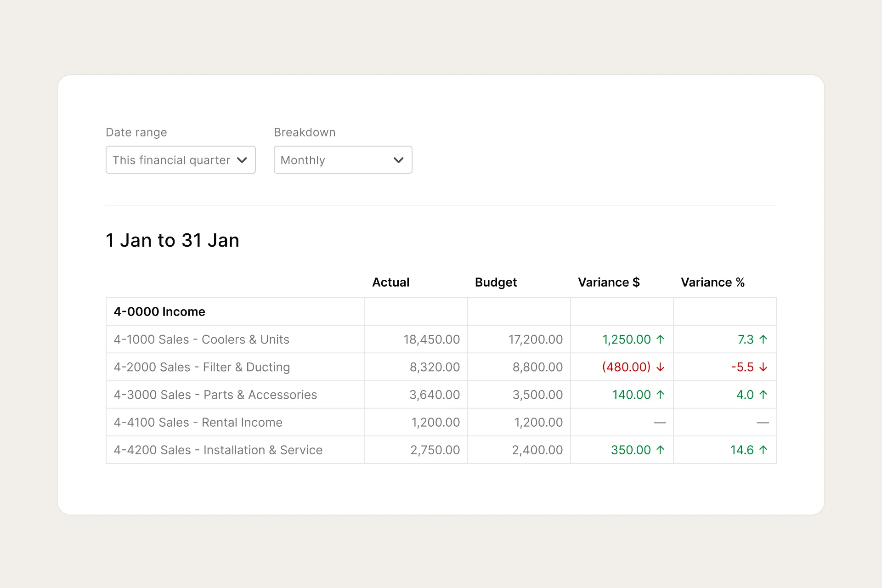882x588 pixels.
Task: Click the Breakdown label
Action: (305, 132)
